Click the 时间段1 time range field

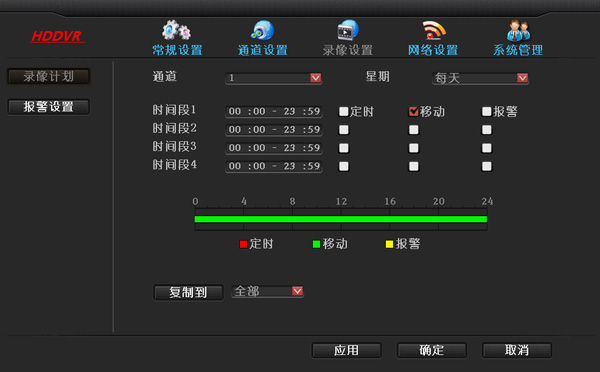tap(274, 111)
